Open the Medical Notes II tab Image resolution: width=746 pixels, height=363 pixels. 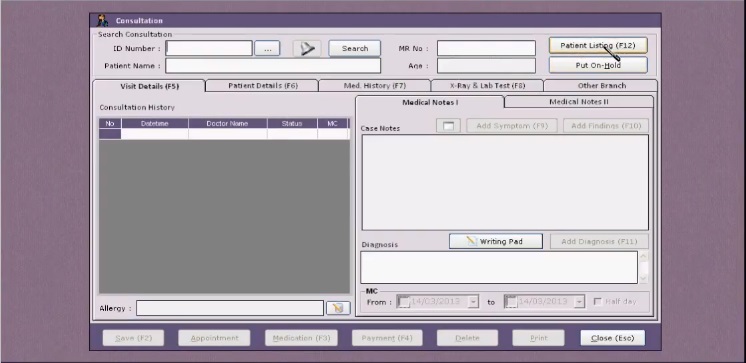click(x=579, y=102)
